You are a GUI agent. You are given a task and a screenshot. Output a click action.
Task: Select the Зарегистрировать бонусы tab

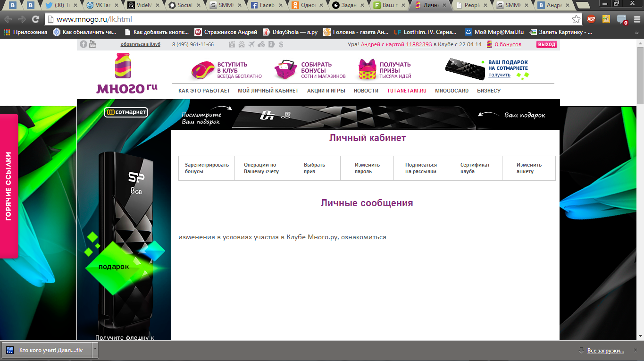207,168
